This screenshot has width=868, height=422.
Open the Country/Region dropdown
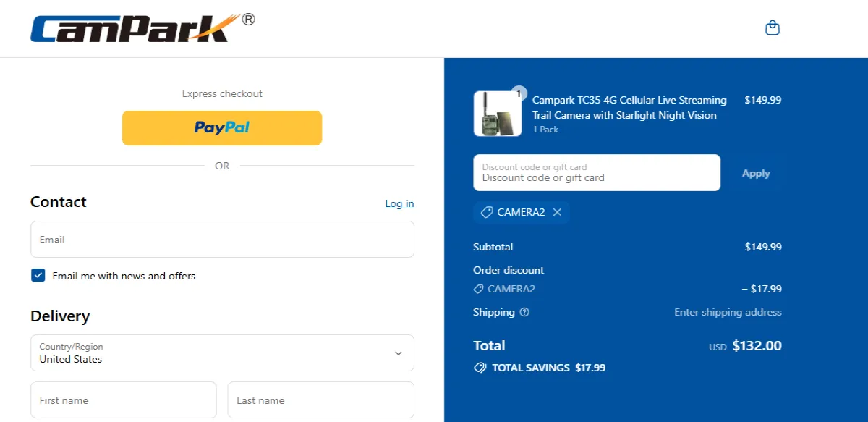[222, 353]
